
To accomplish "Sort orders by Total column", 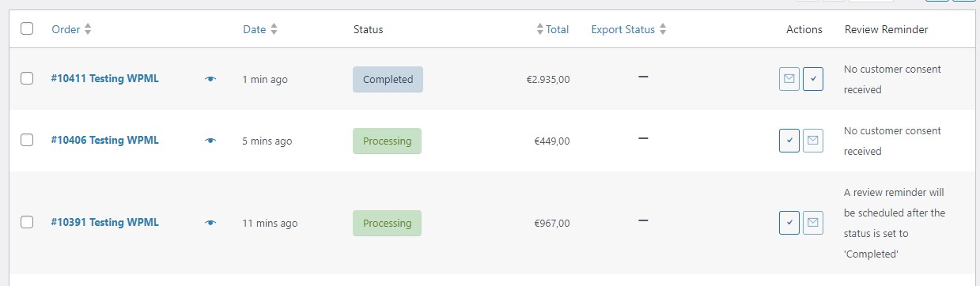I will click(x=553, y=29).
